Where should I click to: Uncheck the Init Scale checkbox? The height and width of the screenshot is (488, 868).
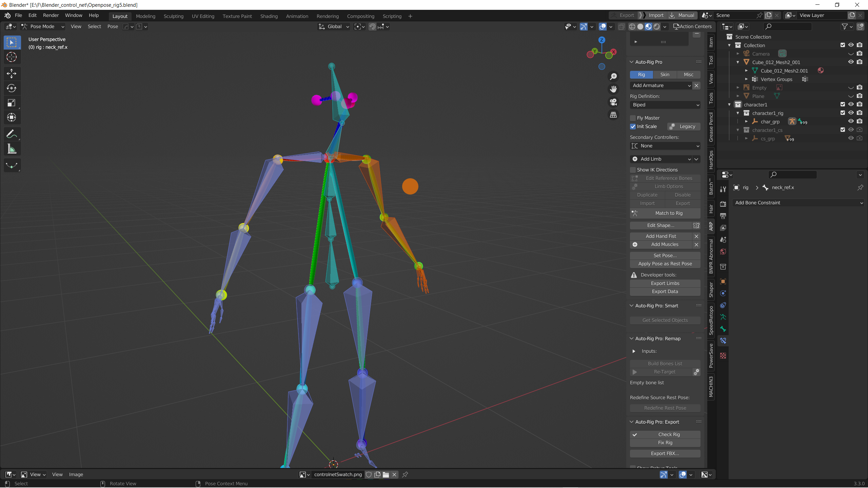pyautogui.click(x=633, y=126)
